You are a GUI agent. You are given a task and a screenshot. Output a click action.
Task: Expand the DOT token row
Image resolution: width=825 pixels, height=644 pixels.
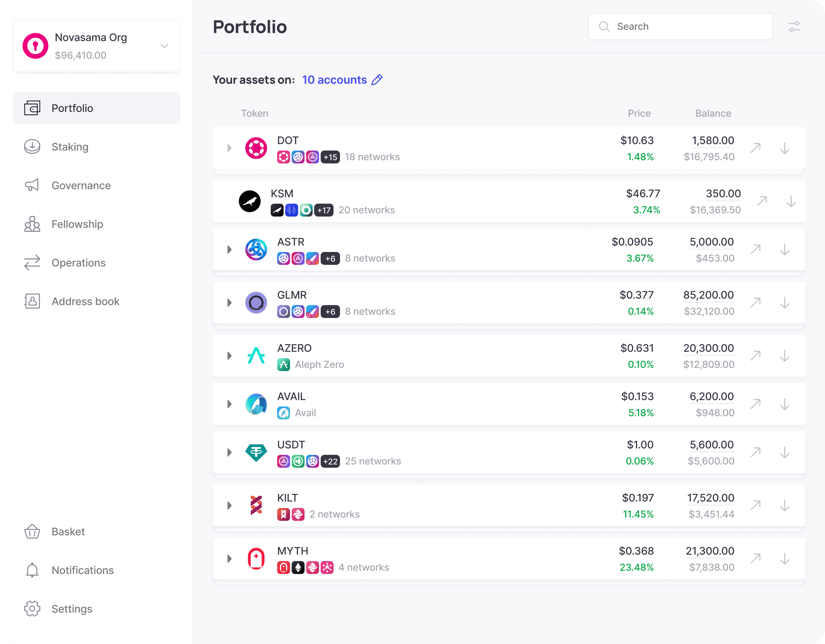click(x=229, y=148)
